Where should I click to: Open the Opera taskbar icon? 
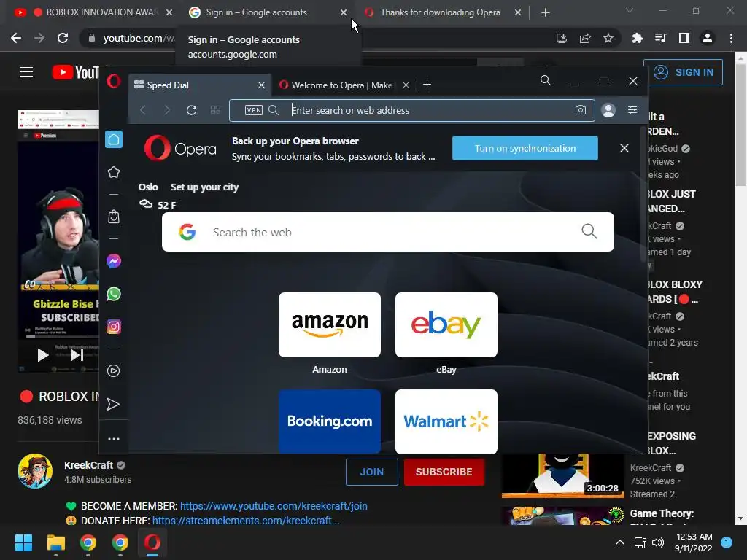(152, 542)
